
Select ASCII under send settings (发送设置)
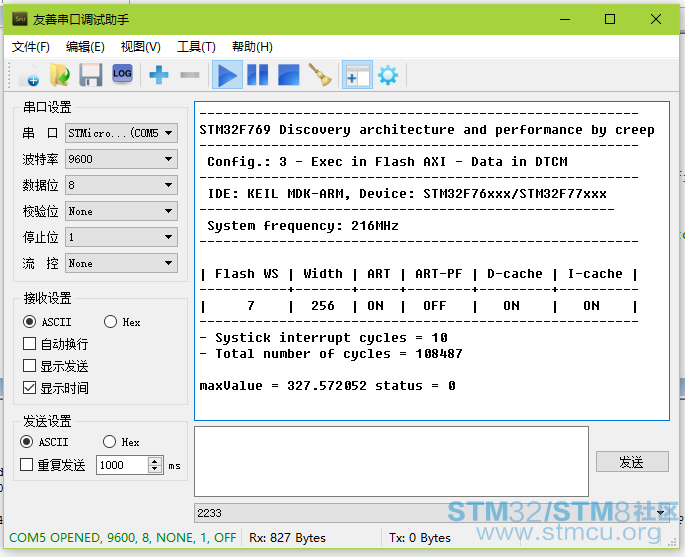click(x=44, y=442)
